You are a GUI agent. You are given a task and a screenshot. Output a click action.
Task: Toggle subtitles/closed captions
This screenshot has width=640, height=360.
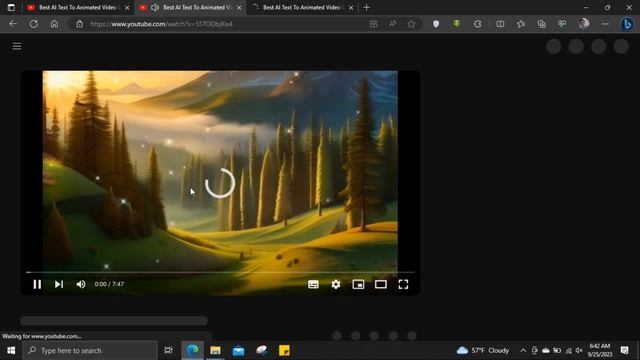pyautogui.click(x=313, y=284)
